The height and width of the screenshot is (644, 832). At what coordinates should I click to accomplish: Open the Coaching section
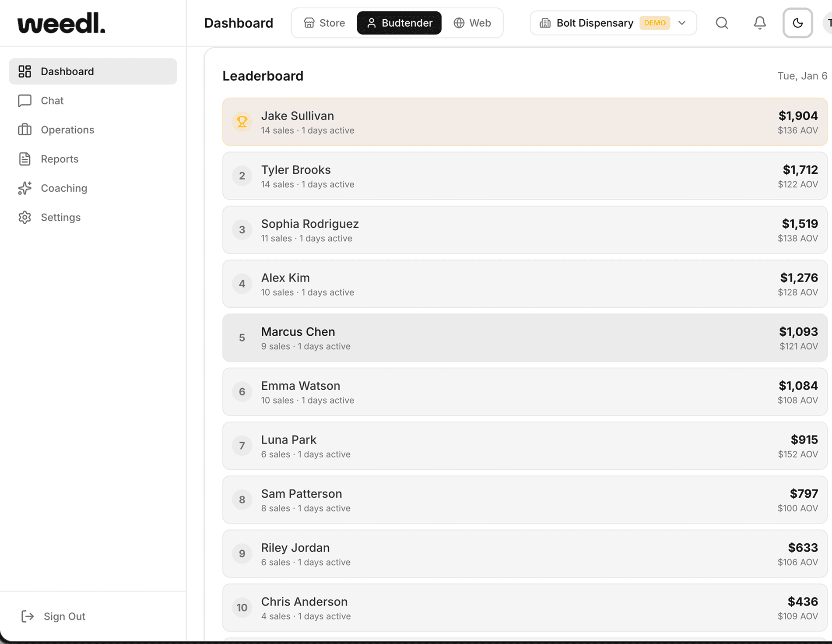click(64, 188)
